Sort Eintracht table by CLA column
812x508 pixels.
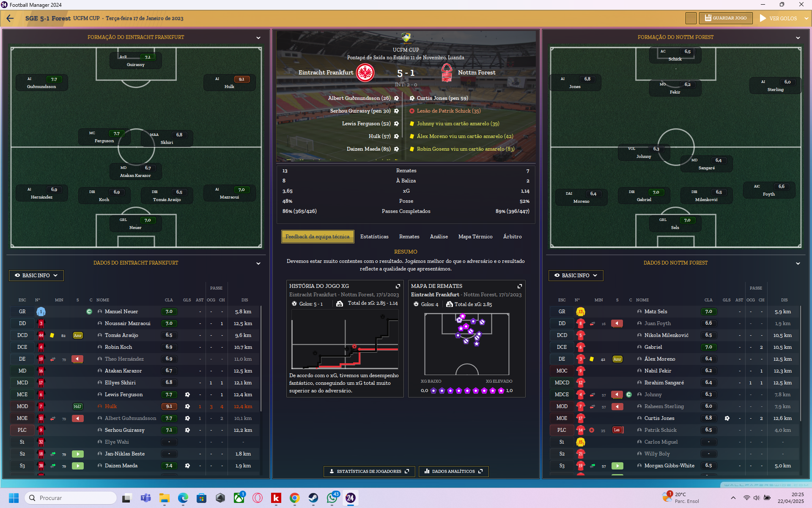click(169, 300)
